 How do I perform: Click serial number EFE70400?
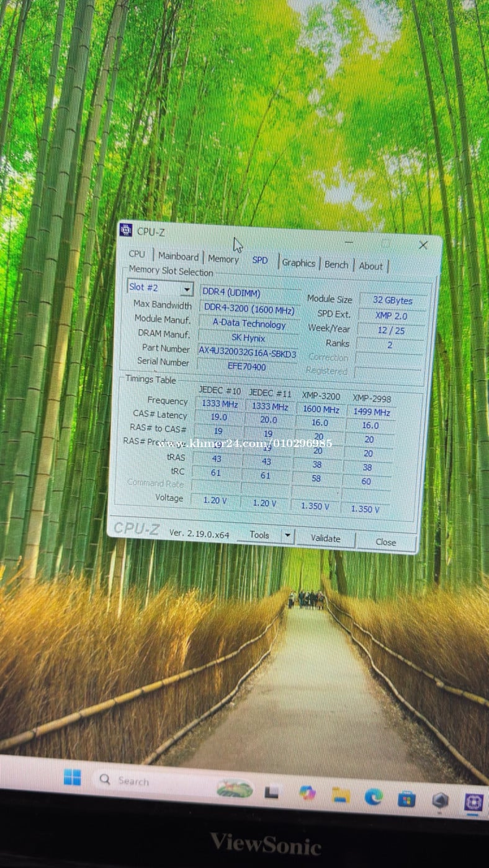pos(247,366)
